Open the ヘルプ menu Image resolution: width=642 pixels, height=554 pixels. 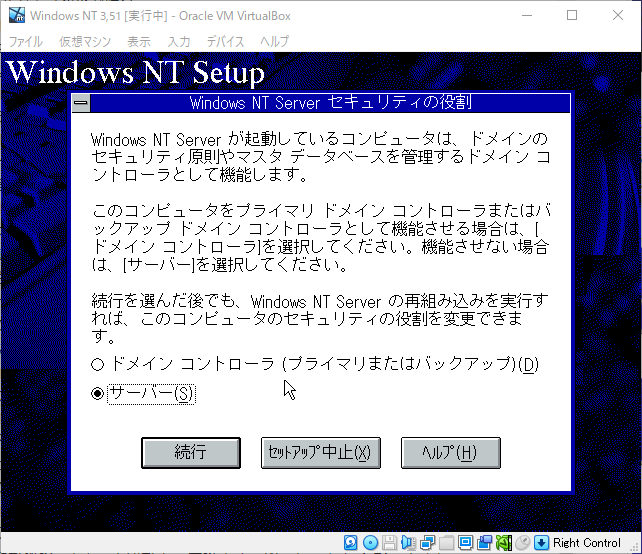[x=275, y=41]
